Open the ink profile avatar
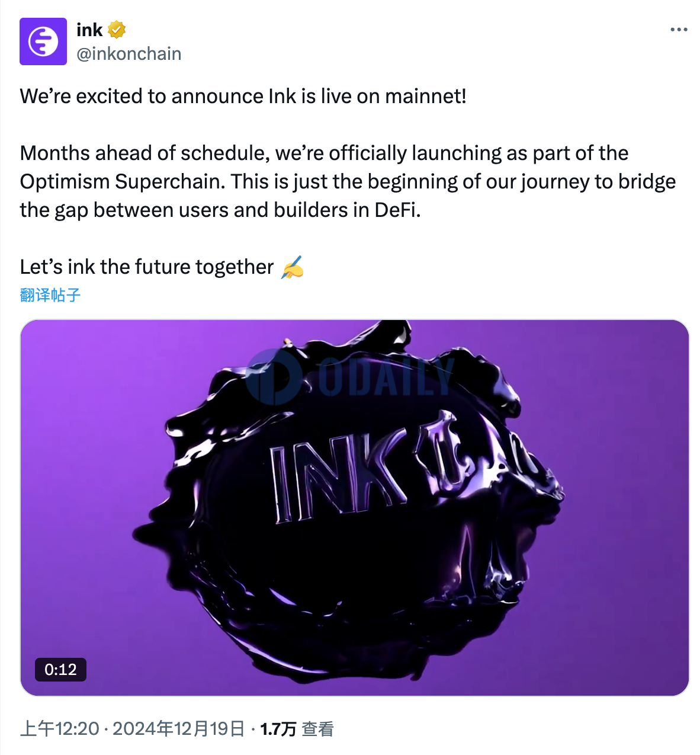This screenshot has width=700, height=755. coord(43,41)
